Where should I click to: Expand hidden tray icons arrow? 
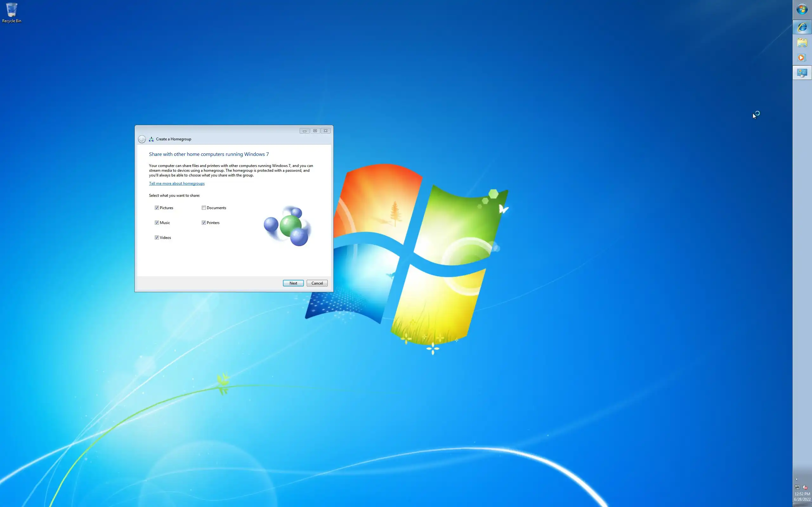tap(796, 479)
